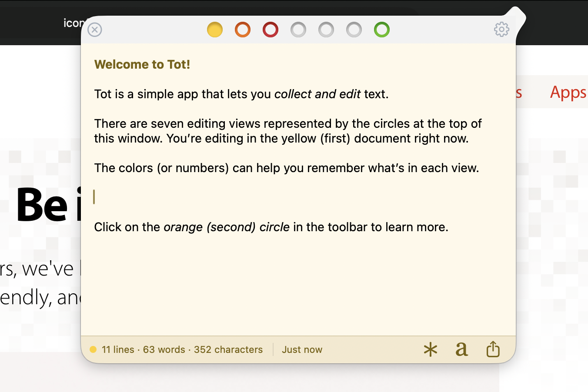Click the 'Welcome to Tot!' heading
Screen dimensions: 588x392
[x=142, y=64]
